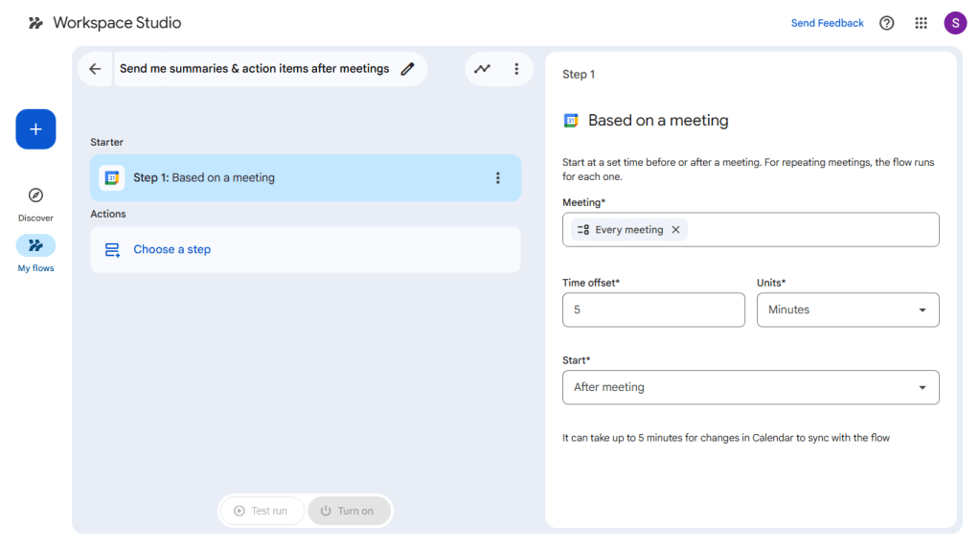
Task: Click the Test run button
Action: (262, 511)
